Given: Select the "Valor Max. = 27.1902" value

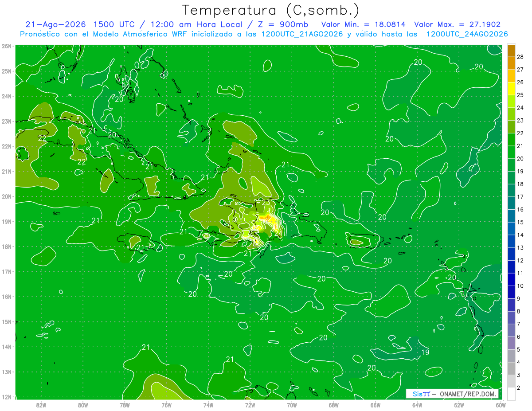Looking at the screenshot, I should pyautogui.click(x=457, y=24).
